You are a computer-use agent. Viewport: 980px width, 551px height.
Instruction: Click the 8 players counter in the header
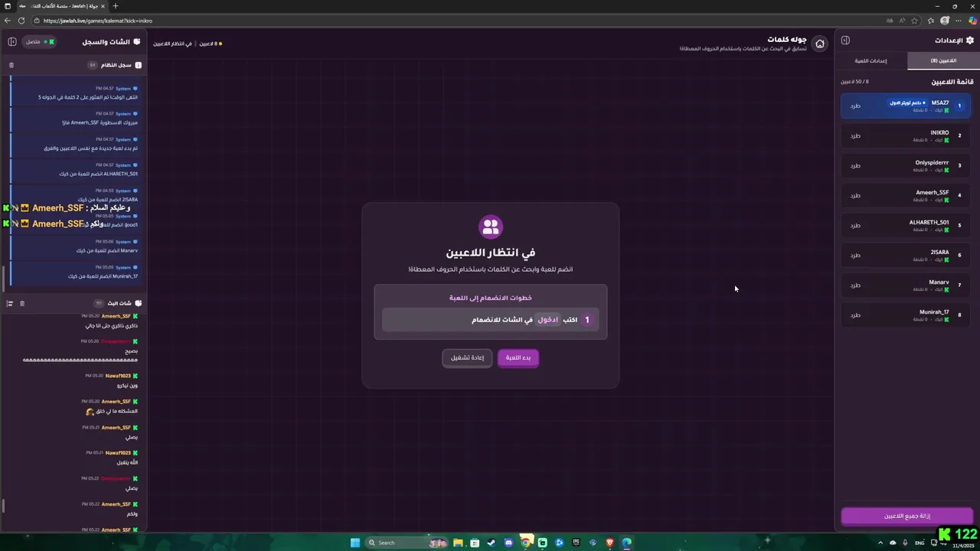211,44
